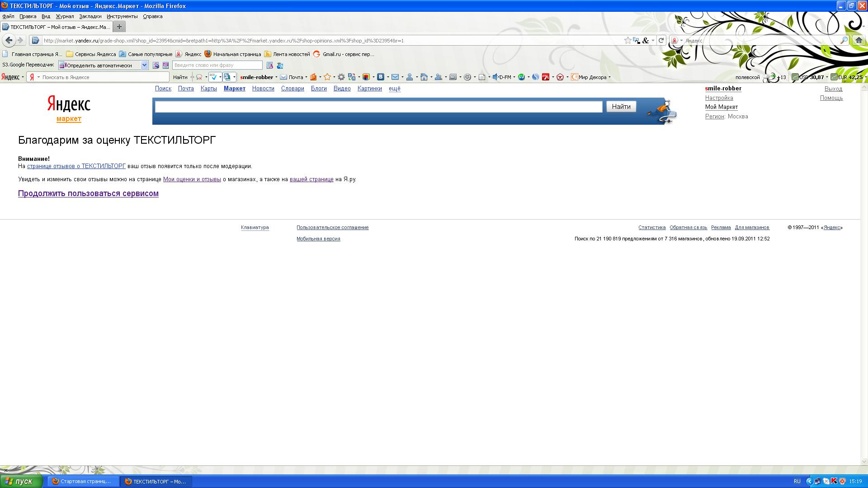Expand the Мир Декора toolbar dropdown

[x=609, y=77]
